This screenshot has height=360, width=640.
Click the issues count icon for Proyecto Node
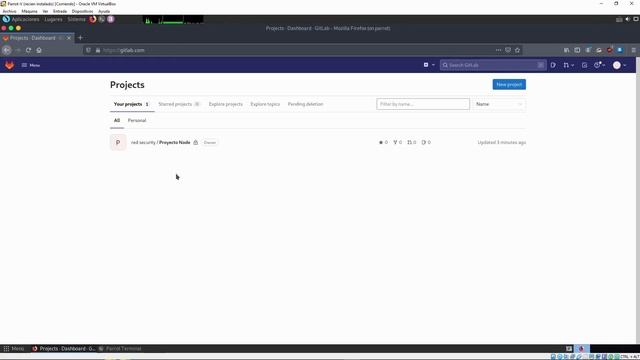coord(426,142)
